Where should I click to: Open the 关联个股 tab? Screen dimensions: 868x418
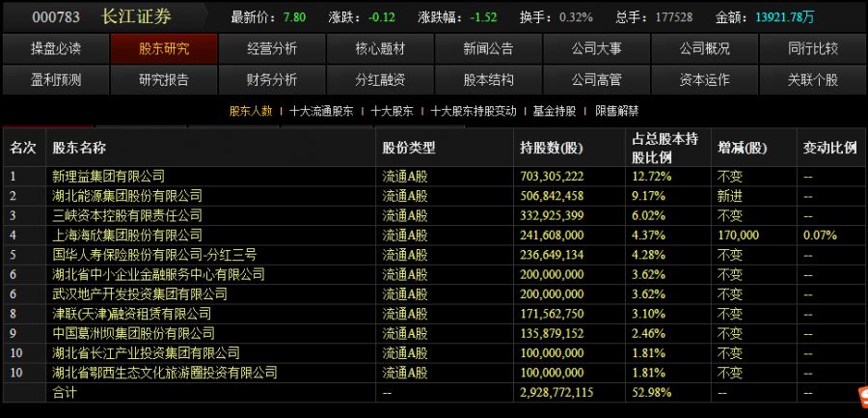point(813,80)
